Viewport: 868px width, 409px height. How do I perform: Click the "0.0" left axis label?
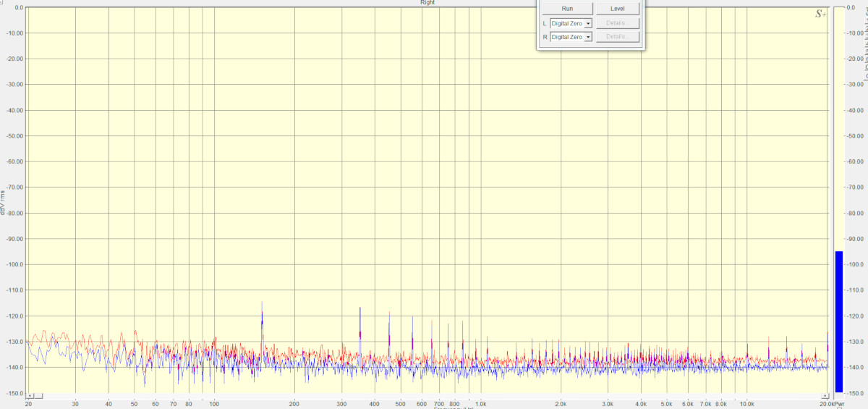19,7
